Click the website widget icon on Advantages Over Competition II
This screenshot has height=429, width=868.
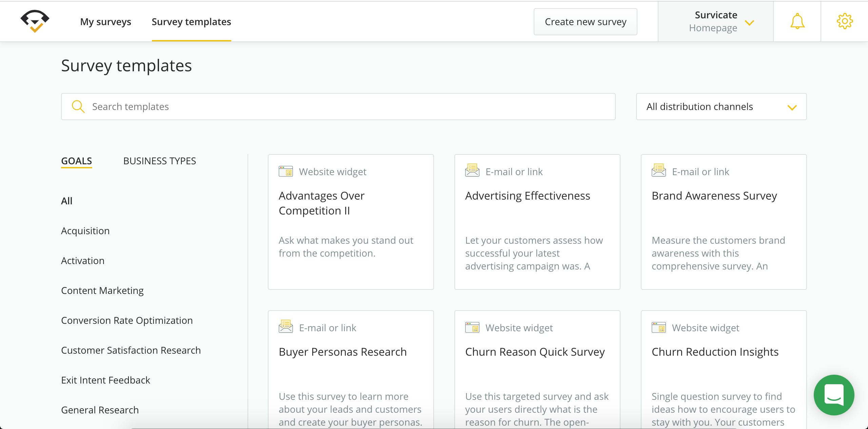pos(285,171)
